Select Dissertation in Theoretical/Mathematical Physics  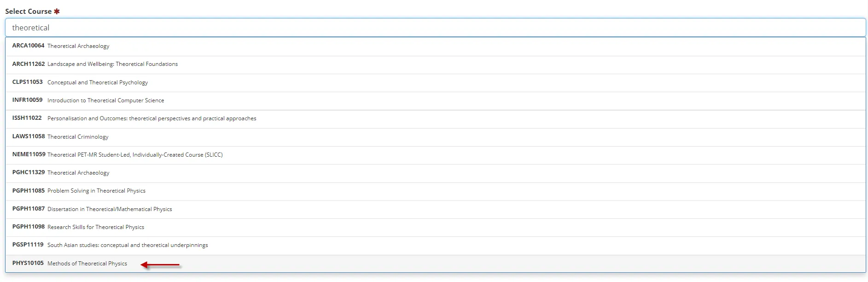coord(110,209)
